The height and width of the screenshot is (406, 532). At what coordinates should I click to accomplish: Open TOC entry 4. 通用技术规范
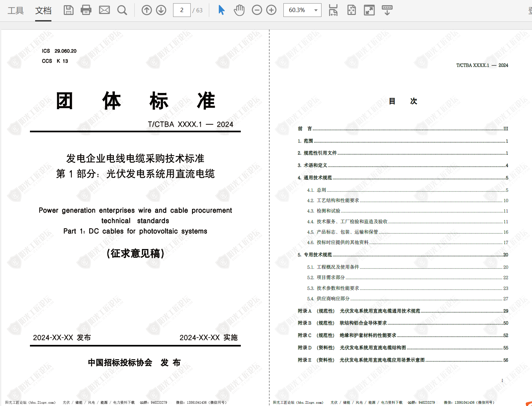[x=403, y=178]
